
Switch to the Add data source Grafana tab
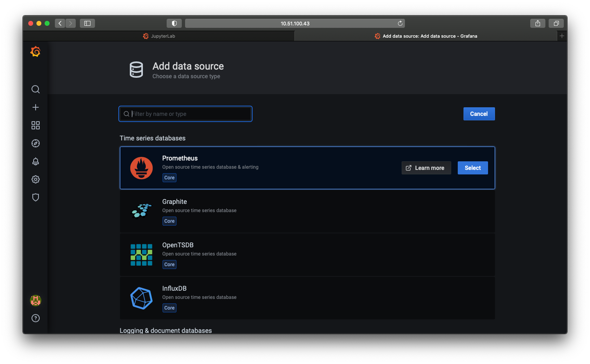point(426,36)
